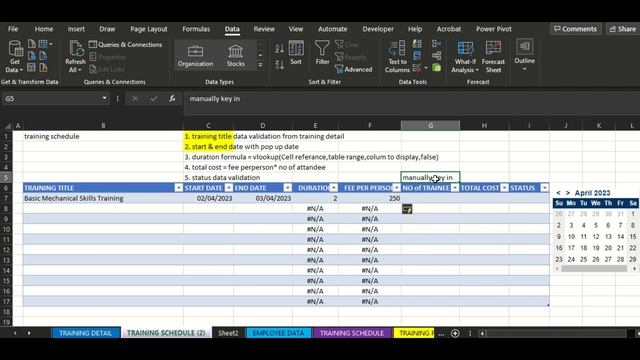Select column G header

pos(430,126)
